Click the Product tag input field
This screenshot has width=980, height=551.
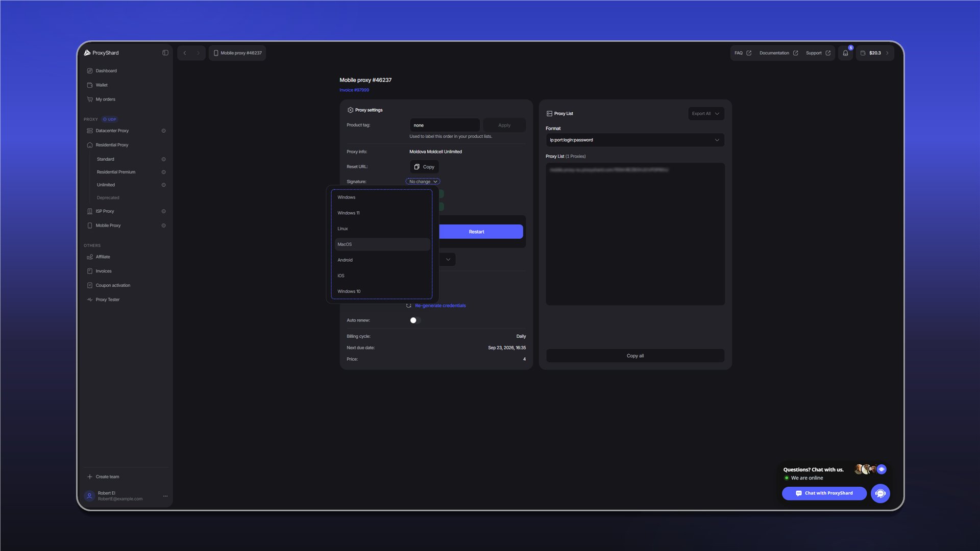click(x=445, y=125)
